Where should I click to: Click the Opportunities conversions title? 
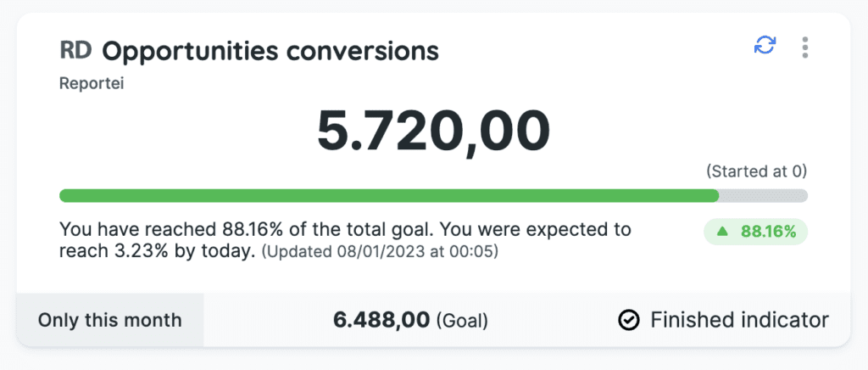270,51
